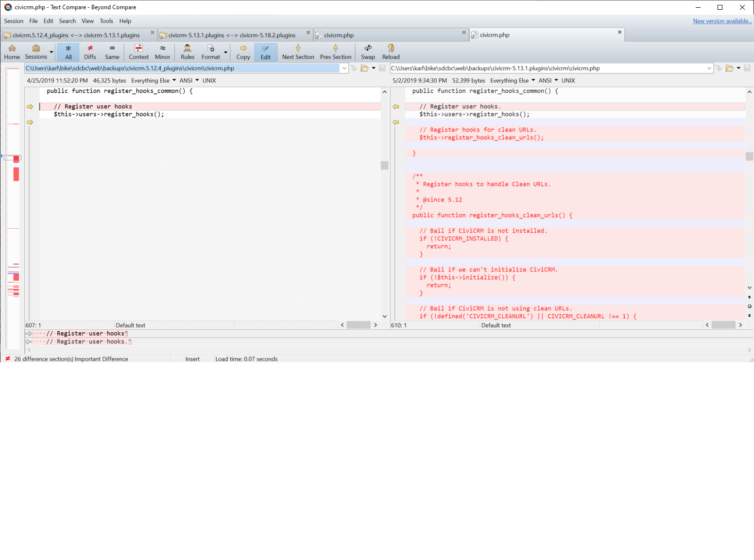Toggle Context display mode
The height and width of the screenshot is (560, 754).
pos(139,52)
